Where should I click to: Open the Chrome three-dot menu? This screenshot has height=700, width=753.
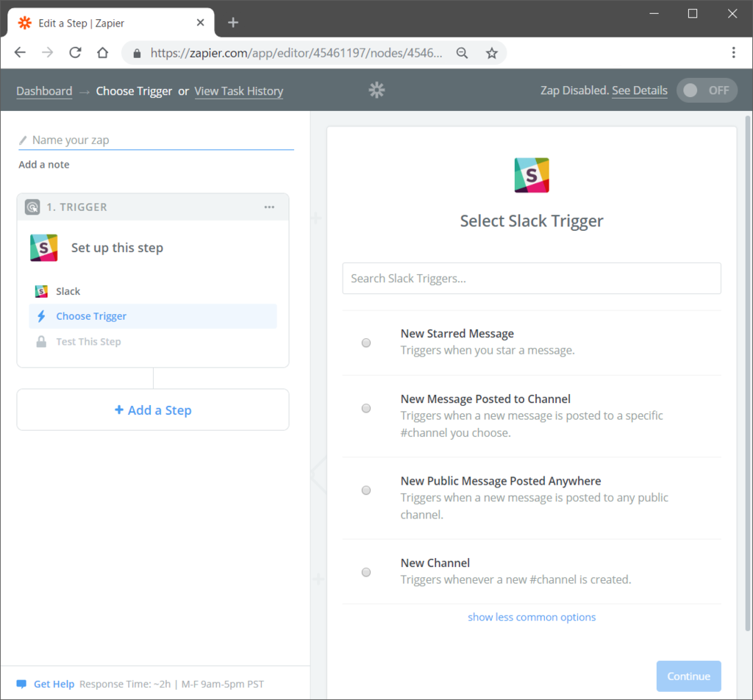point(733,52)
